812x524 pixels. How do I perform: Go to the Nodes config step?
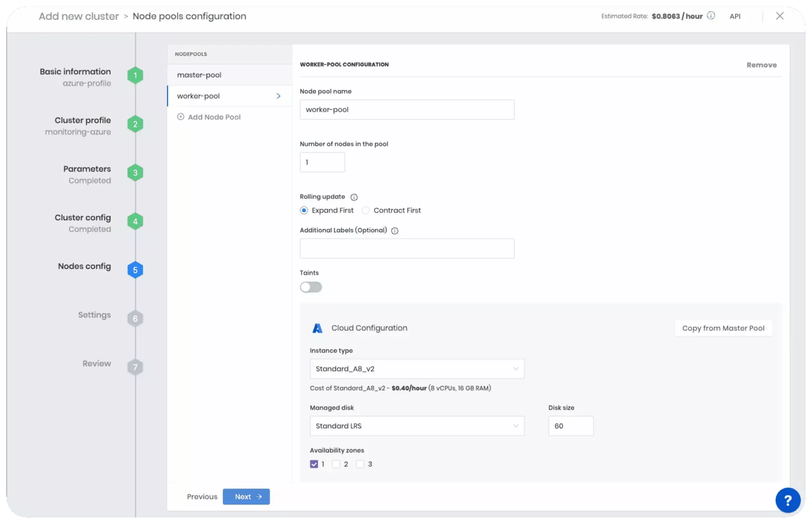(x=84, y=266)
